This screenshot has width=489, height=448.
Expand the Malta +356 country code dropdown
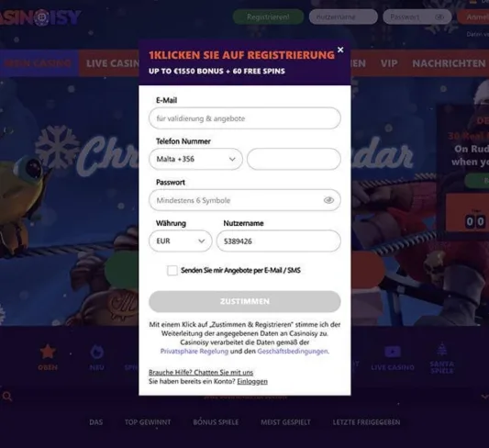195,159
